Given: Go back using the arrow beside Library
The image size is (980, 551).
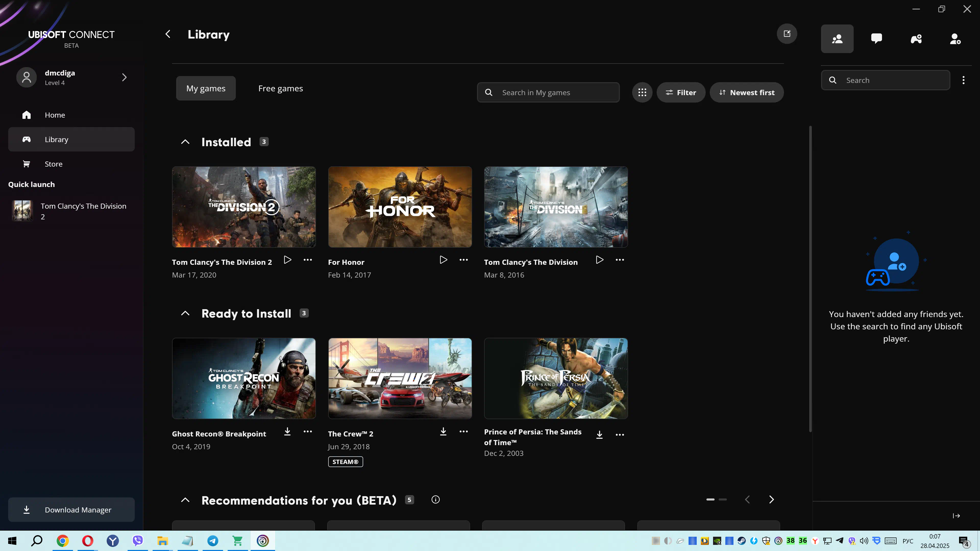Looking at the screenshot, I should tap(168, 34).
